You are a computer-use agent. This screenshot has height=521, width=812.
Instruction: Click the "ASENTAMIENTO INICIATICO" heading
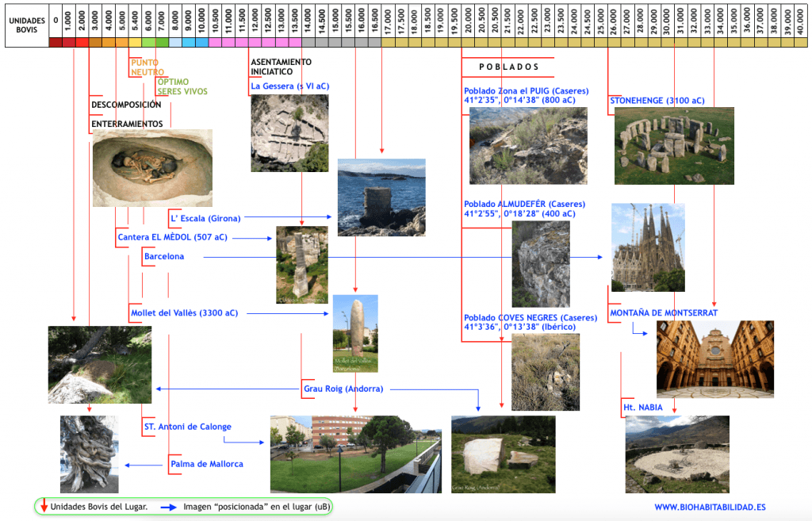[282, 67]
